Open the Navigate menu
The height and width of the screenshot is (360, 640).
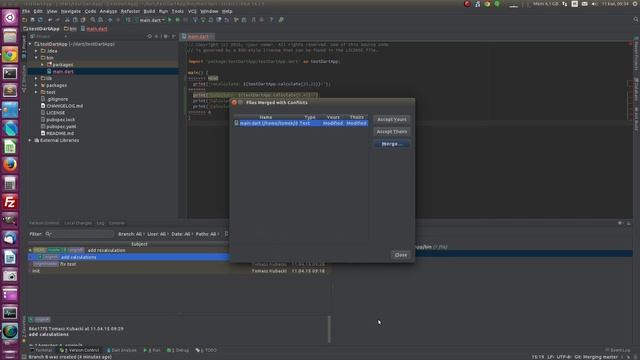(71, 11)
